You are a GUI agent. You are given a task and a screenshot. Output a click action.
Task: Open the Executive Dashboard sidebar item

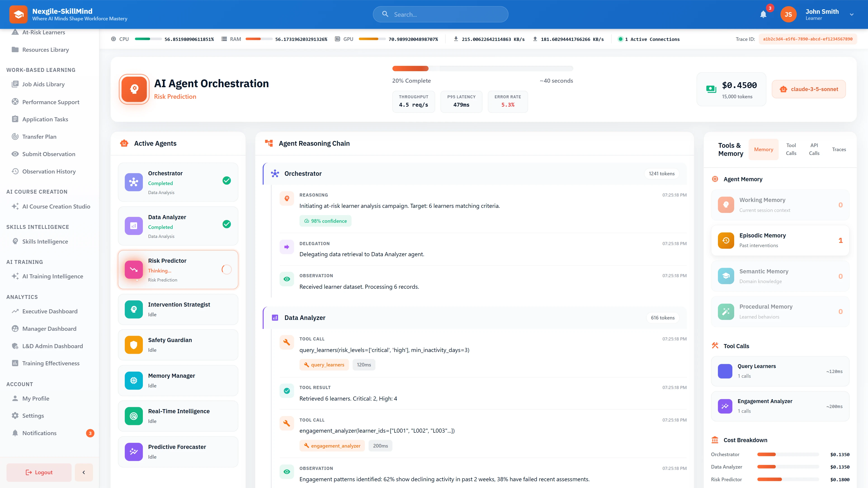coord(50,311)
